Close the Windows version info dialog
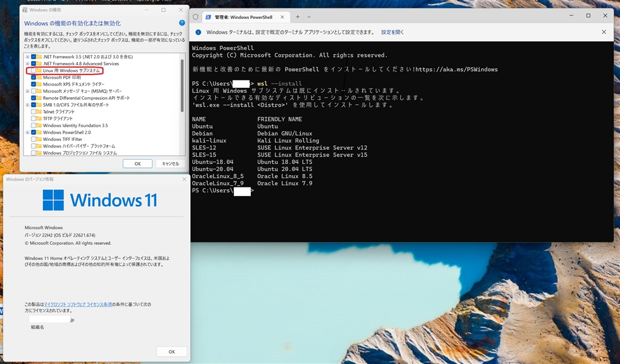Viewport: 620px width, 364px height. (x=184, y=179)
